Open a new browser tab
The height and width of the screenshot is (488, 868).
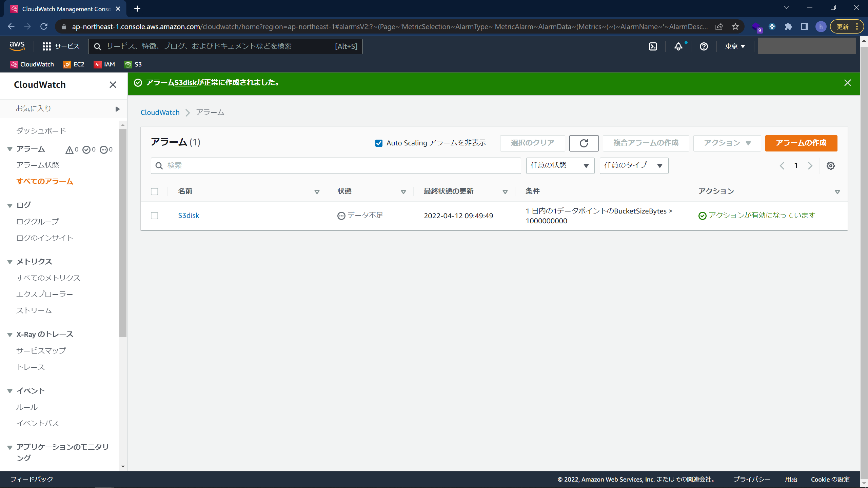click(137, 9)
